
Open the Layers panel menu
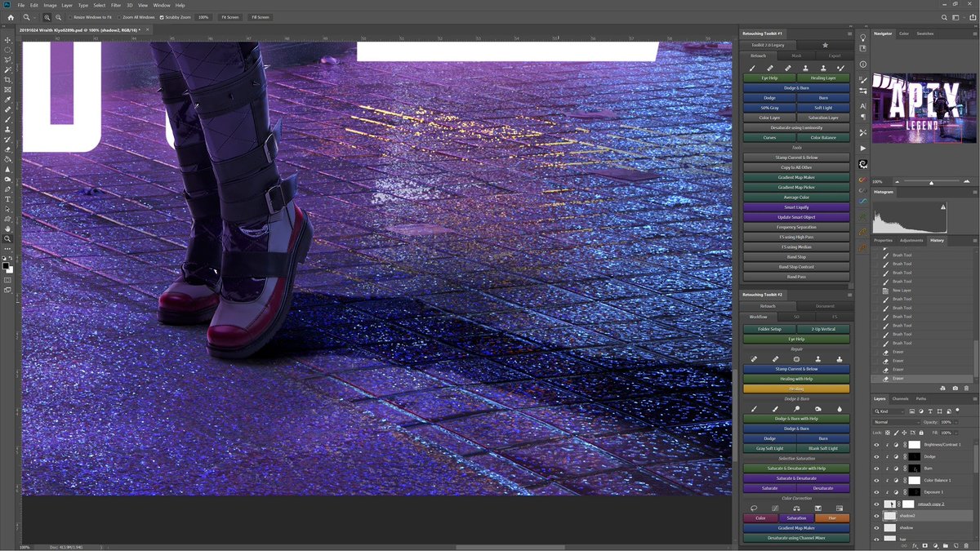click(973, 398)
